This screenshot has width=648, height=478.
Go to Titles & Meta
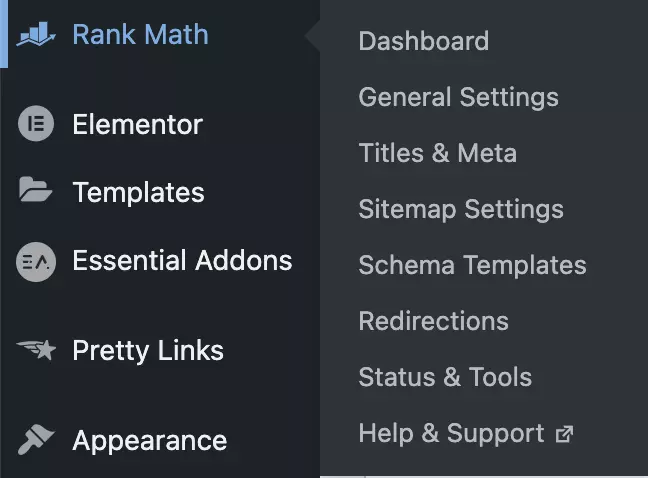coord(438,153)
